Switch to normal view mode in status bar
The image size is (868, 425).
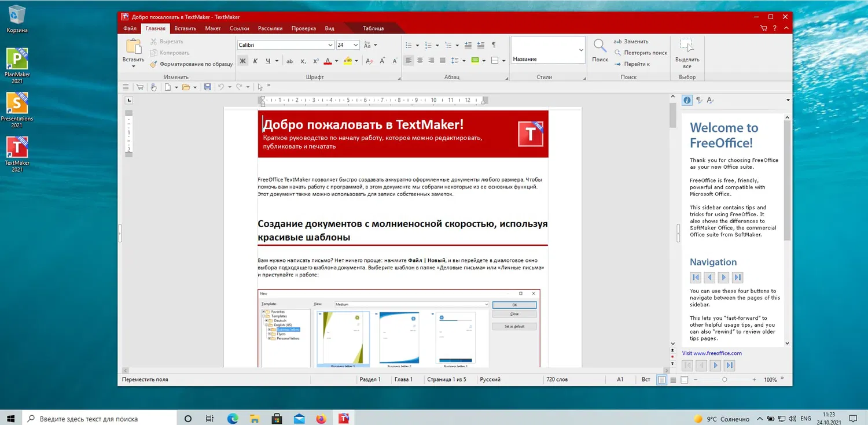coord(660,379)
